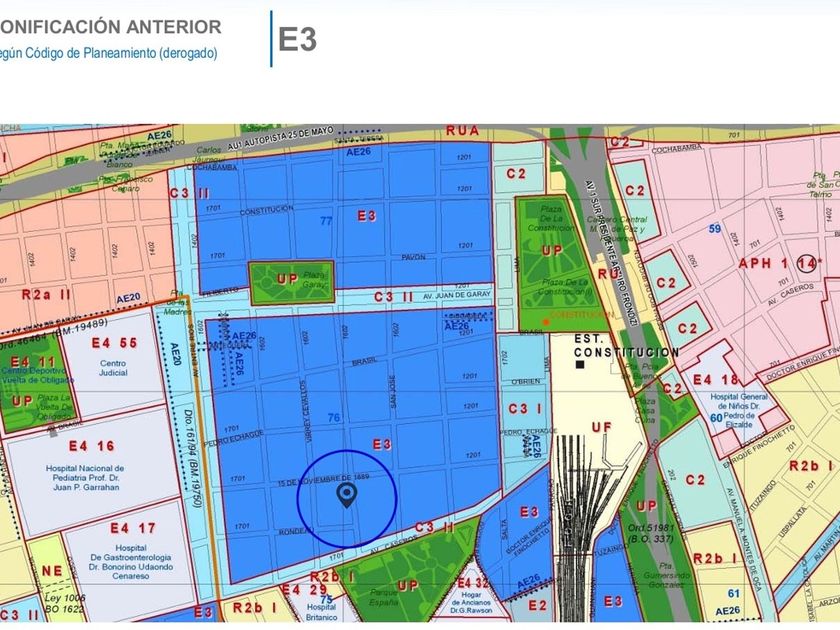Click the E3 label in district 77
The height and width of the screenshot is (630, 840).
point(367,216)
